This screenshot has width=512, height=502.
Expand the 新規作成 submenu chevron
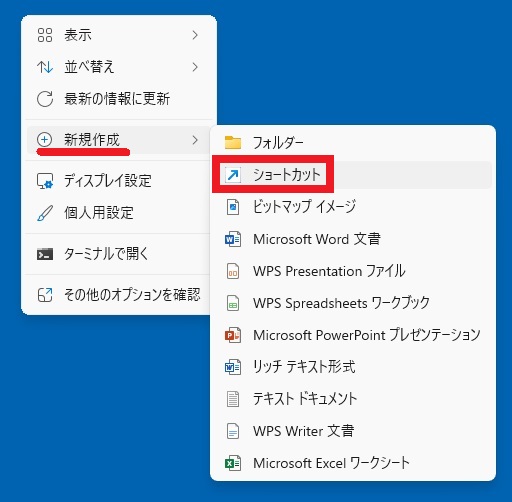click(x=195, y=140)
